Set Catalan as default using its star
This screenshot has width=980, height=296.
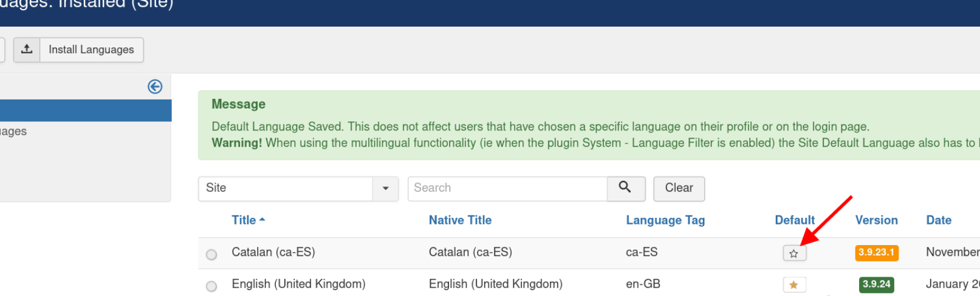click(794, 253)
